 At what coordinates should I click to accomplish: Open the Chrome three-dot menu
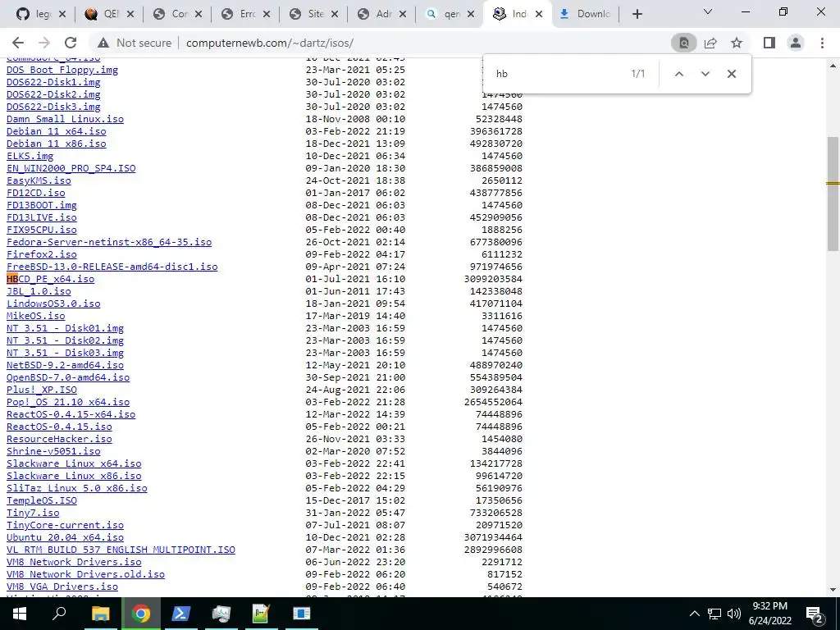pos(822,43)
